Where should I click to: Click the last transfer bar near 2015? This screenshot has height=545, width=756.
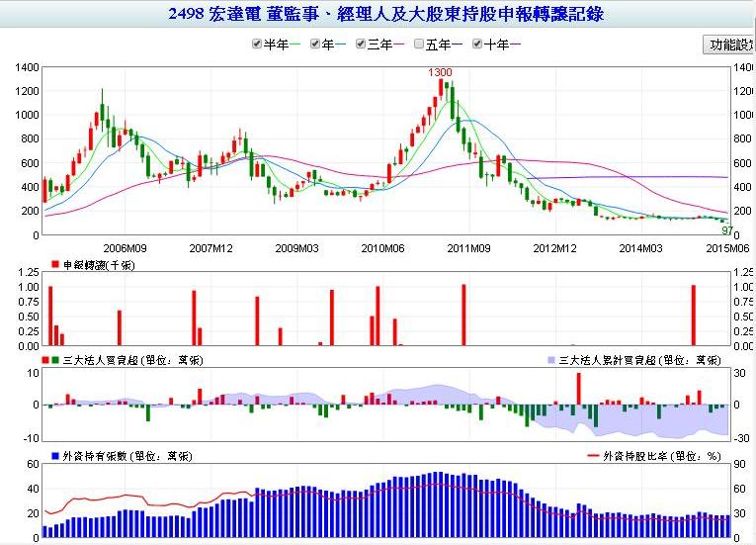[694, 316]
